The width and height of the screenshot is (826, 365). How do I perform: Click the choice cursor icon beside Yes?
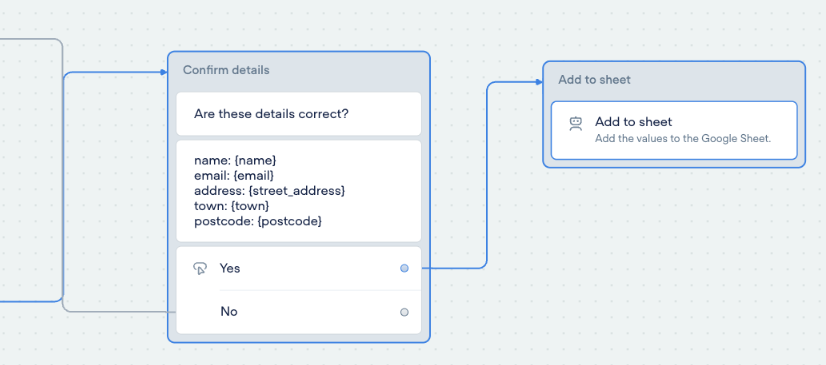(200, 269)
